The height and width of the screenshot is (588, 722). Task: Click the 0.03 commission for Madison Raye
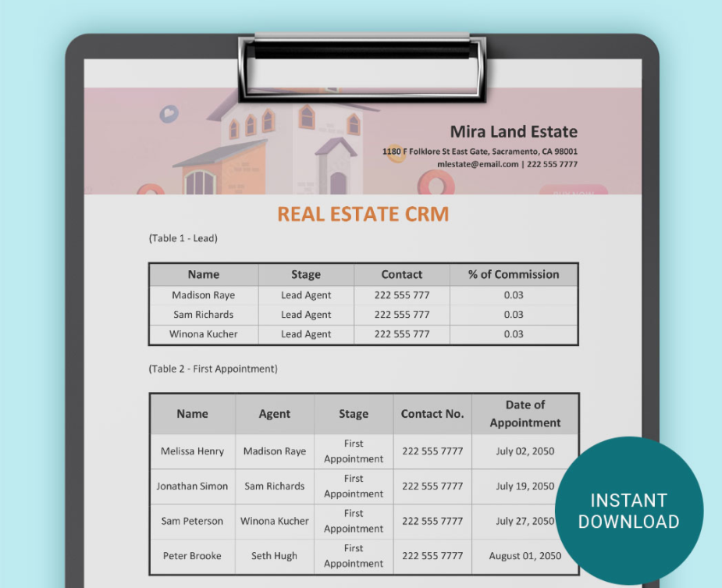pos(514,295)
